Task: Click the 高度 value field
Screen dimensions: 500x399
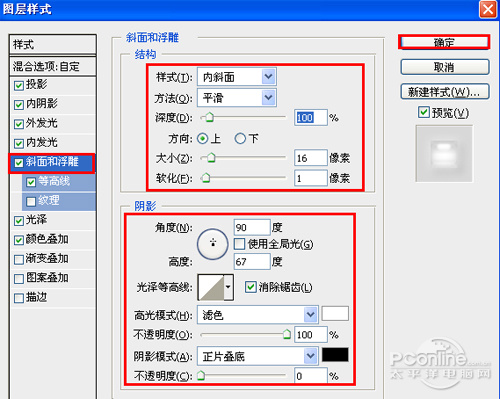Action: (x=252, y=262)
